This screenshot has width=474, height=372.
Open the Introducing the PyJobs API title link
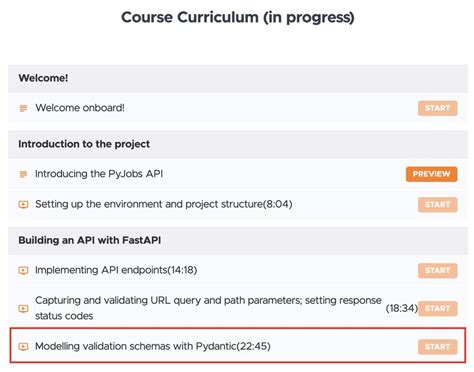click(99, 174)
